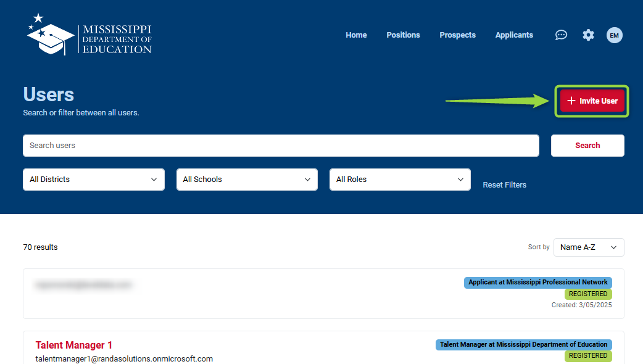
Task: Open the Talent Manager 1 user profile
Action: (x=74, y=345)
